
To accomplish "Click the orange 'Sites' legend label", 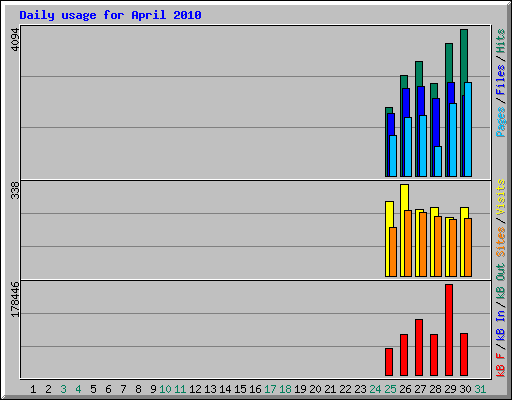I will [x=500, y=242].
